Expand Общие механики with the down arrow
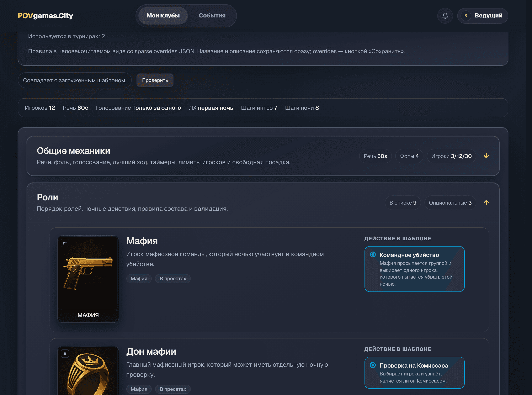The height and width of the screenshot is (395, 532). (486, 156)
